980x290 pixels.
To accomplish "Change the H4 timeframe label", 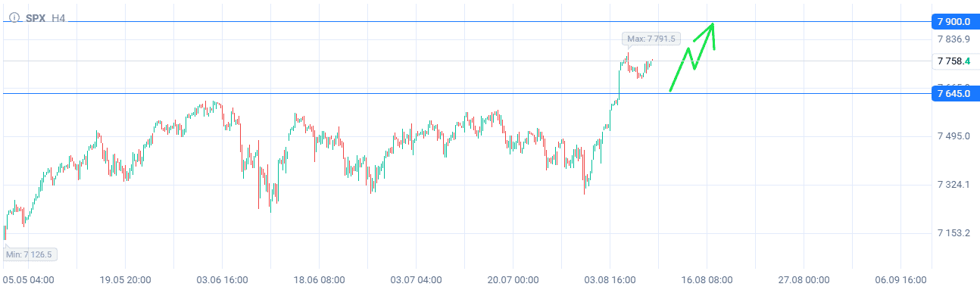I will coord(58,17).
